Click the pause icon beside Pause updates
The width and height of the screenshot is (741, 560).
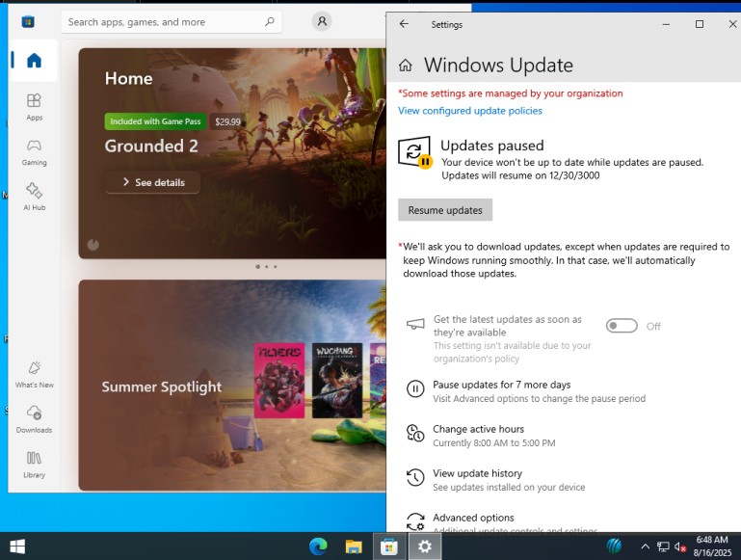415,389
